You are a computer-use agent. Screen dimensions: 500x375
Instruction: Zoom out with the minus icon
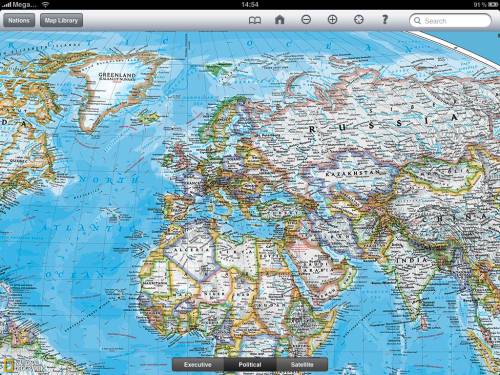pyautogui.click(x=306, y=20)
